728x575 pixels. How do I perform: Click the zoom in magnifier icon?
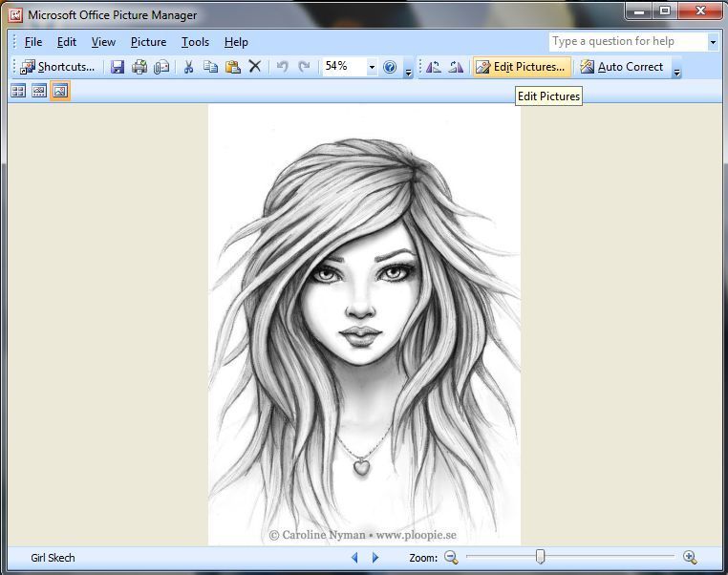pos(690,557)
